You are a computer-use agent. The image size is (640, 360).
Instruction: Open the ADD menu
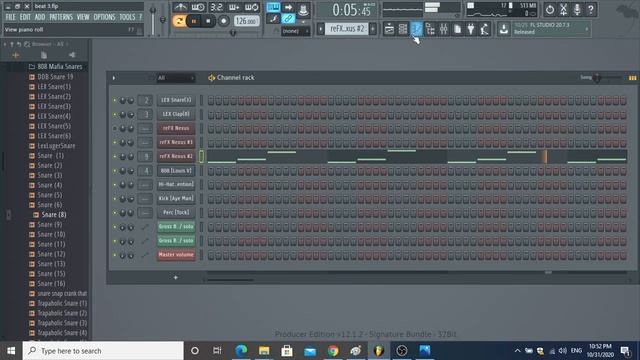(x=40, y=17)
